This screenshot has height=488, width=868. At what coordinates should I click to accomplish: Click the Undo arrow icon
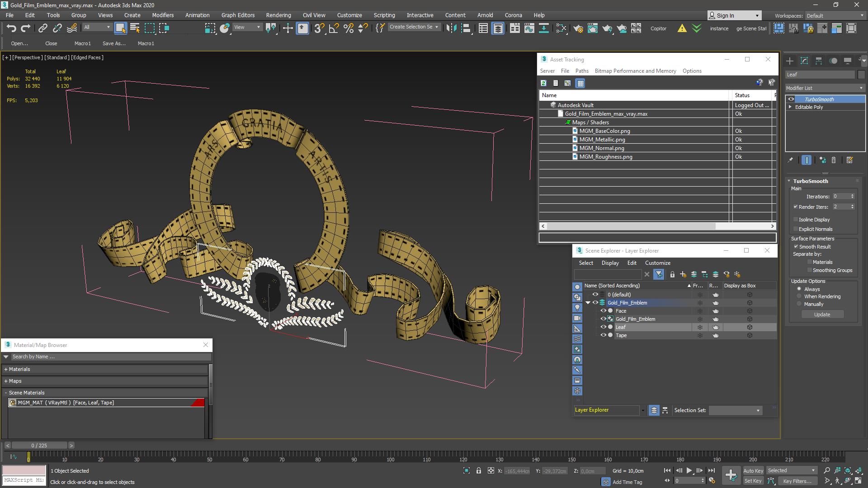11,28
